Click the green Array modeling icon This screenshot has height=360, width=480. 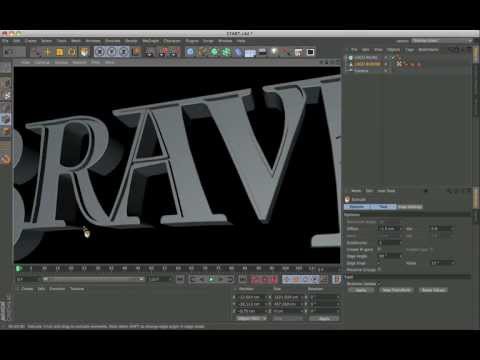(x=226, y=52)
